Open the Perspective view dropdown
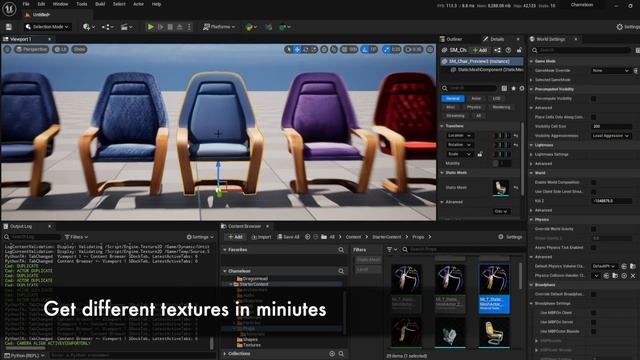The width and height of the screenshot is (640, 360). [x=31, y=49]
